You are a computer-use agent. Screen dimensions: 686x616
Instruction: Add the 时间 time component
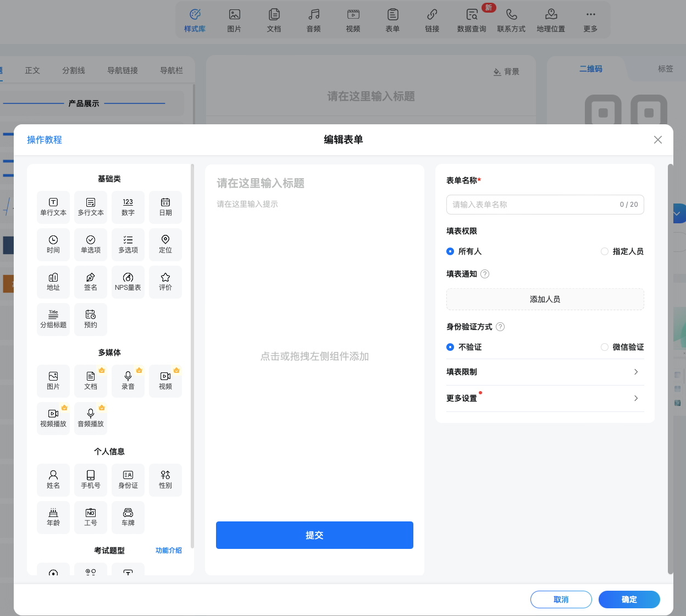[53, 245]
